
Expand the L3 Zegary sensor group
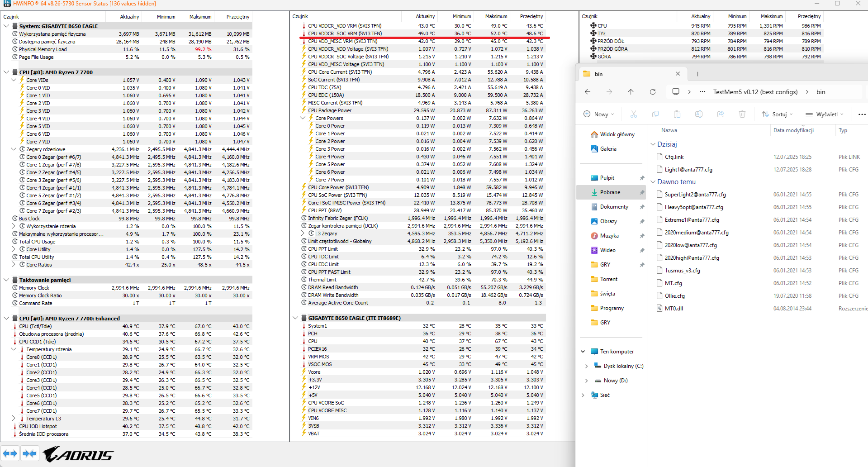(303, 233)
